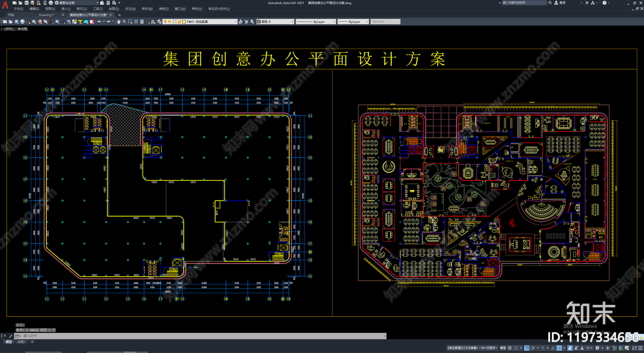Click the customization hamburger icon in status bar

pyautogui.click(x=640, y=348)
